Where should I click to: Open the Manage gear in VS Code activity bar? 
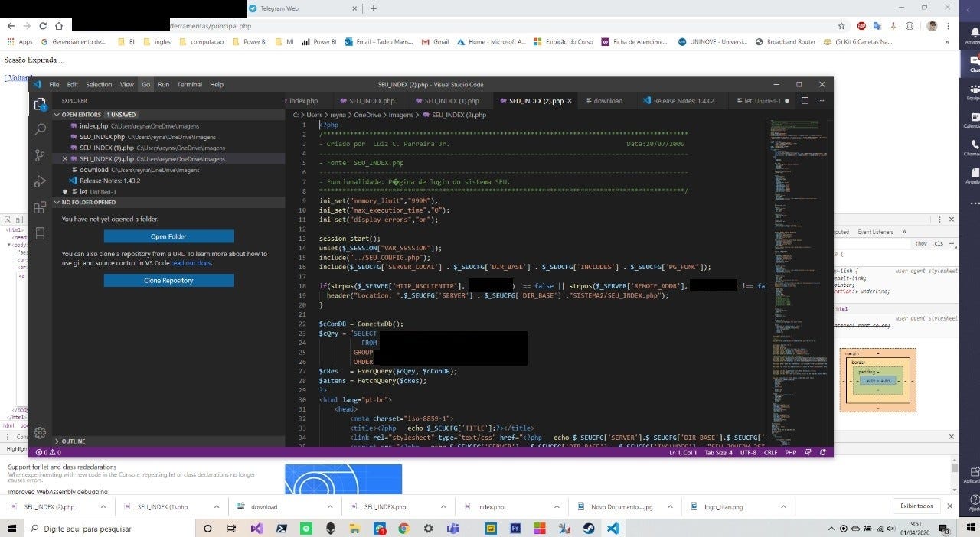[x=40, y=433]
